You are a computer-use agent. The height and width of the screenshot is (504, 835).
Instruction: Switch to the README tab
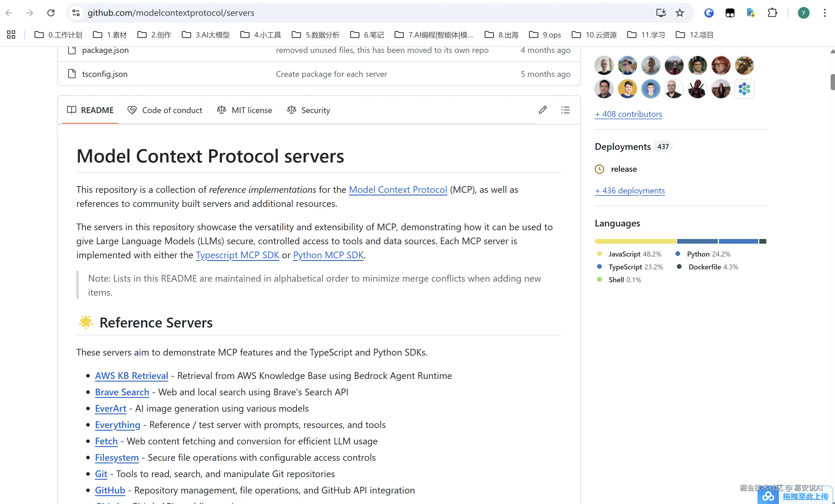[90, 110]
